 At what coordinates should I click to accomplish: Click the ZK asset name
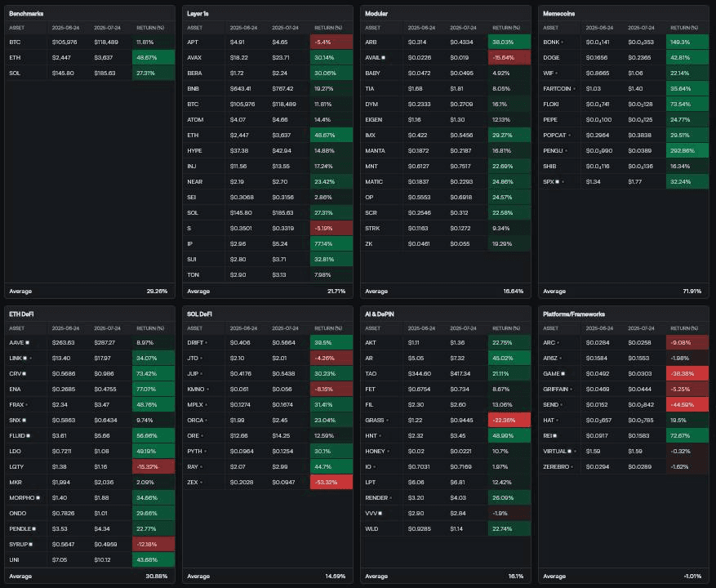click(x=369, y=244)
